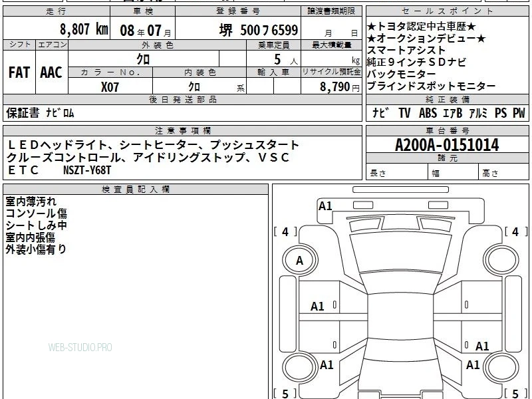Select the ABS equipment code

428,112
